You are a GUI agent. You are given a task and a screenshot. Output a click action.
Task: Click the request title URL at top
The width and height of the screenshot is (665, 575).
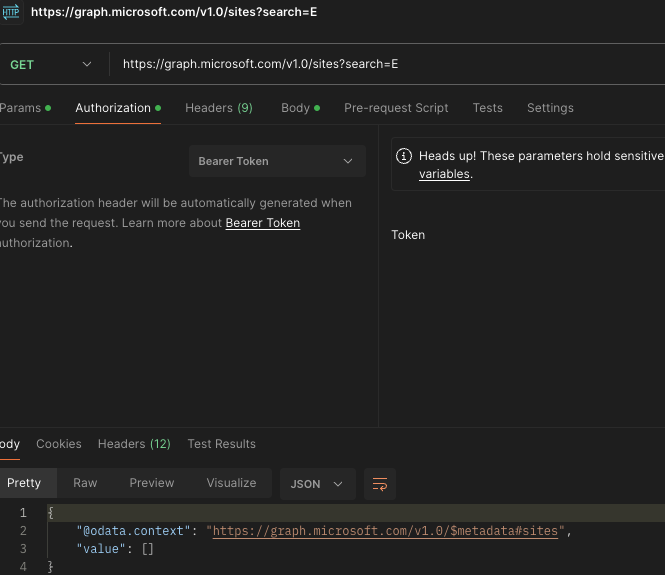click(174, 12)
